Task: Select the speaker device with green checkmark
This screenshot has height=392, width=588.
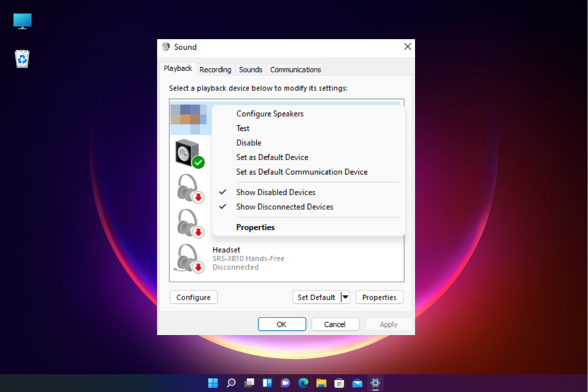Action: [x=190, y=153]
